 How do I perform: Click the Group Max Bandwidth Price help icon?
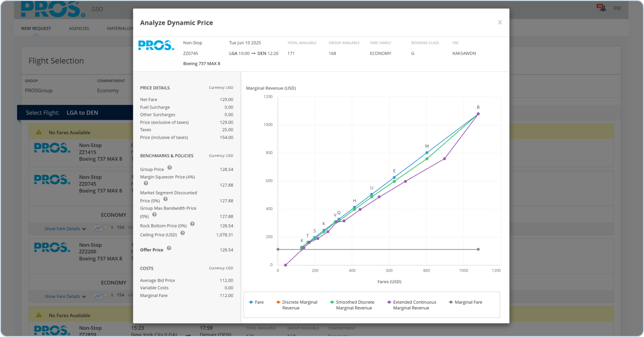coord(155,214)
